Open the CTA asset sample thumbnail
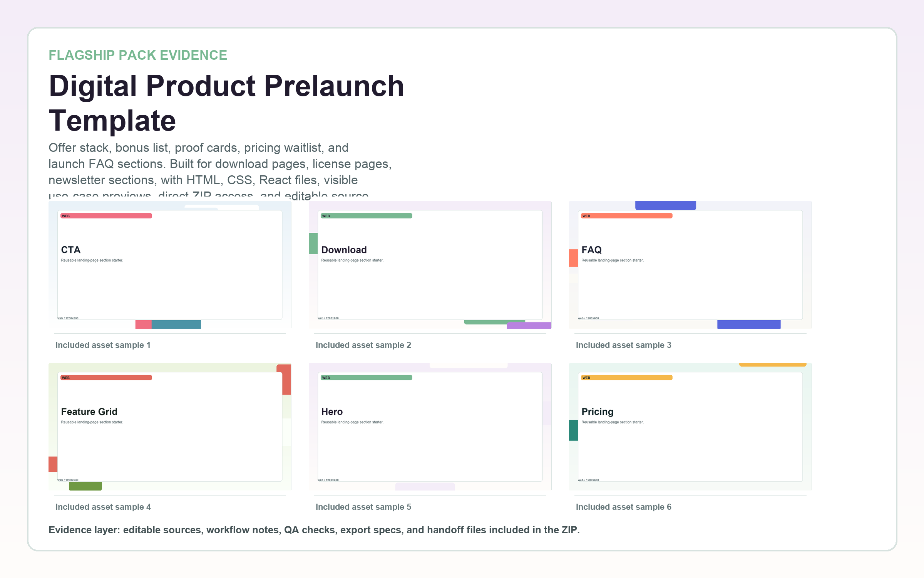 [170, 265]
